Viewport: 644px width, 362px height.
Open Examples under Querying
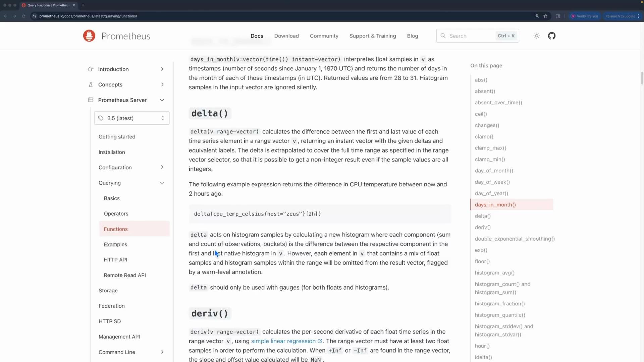tap(115, 244)
